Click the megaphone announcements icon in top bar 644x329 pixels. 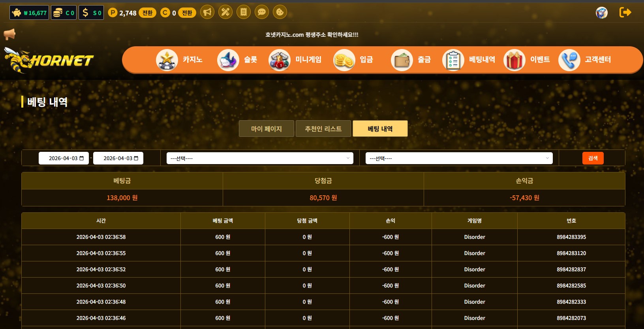point(207,12)
